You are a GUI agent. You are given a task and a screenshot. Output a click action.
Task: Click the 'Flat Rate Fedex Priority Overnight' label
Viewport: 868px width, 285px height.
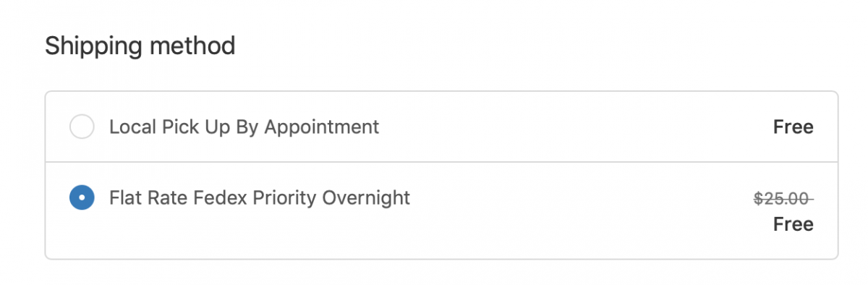click(x=260, y=197)
